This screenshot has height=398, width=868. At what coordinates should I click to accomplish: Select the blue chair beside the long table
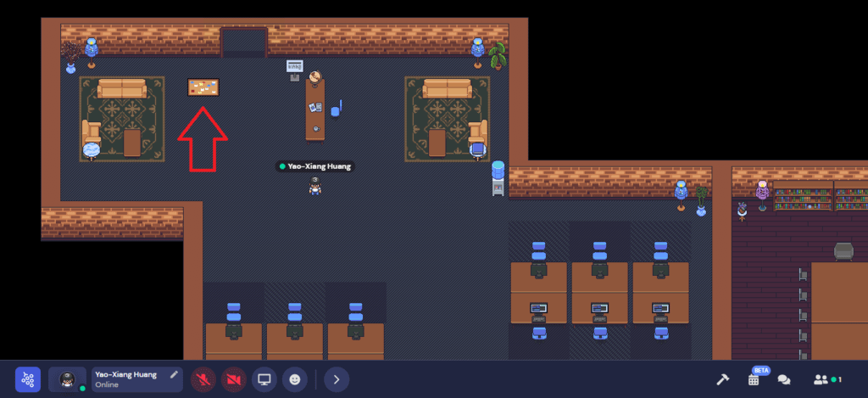[336, 109]
